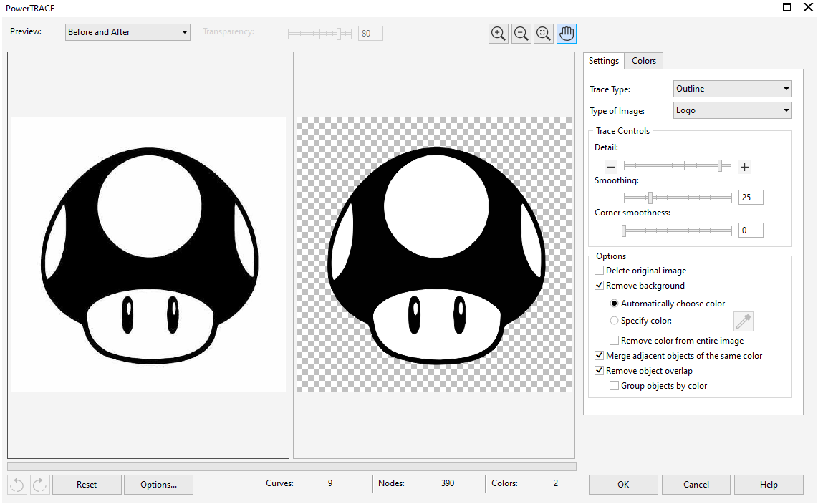Click the Colors count value 2
The height and width of the screenshot is (504, 818).
(x=556, y=483)
